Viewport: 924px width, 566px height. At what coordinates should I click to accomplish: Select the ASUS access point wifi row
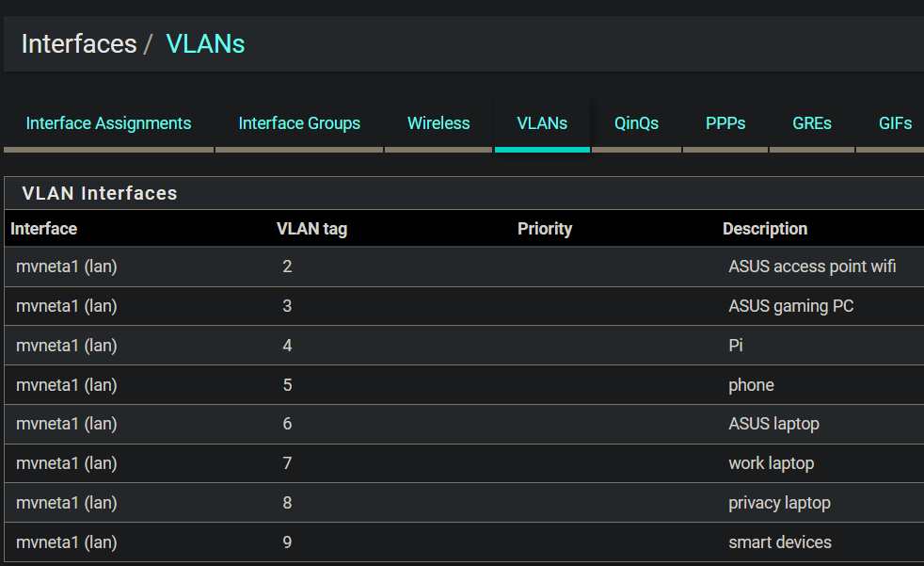(x=811, y=267)
